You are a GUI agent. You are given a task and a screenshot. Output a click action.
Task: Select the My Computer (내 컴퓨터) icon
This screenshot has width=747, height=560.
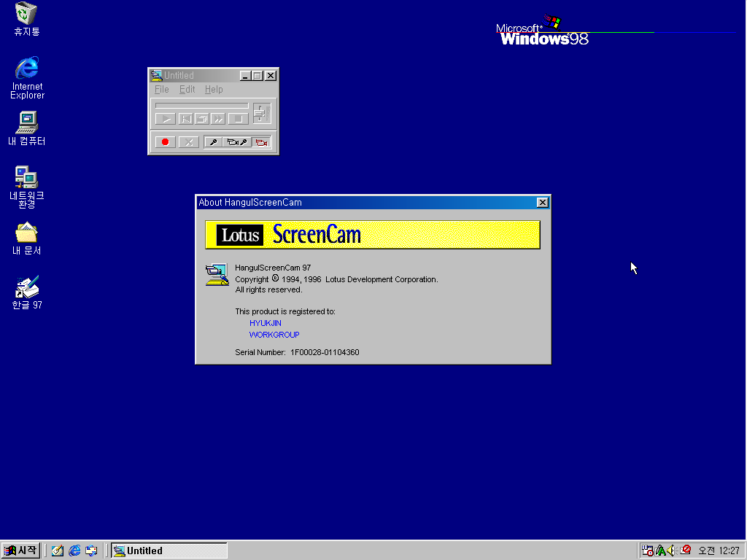click(x=27, y=128)
